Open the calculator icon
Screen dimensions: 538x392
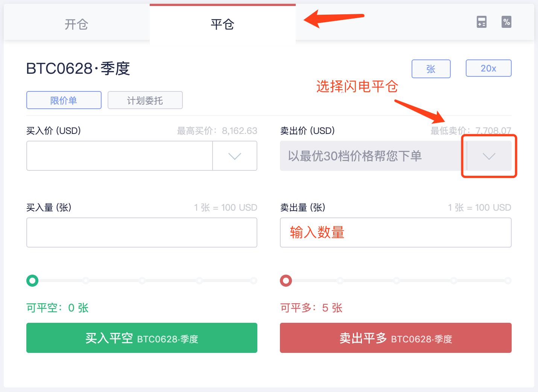482,22
